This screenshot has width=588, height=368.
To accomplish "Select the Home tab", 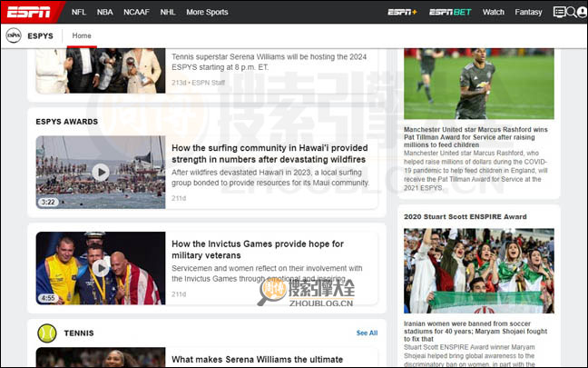I will (x=82, y=35).
